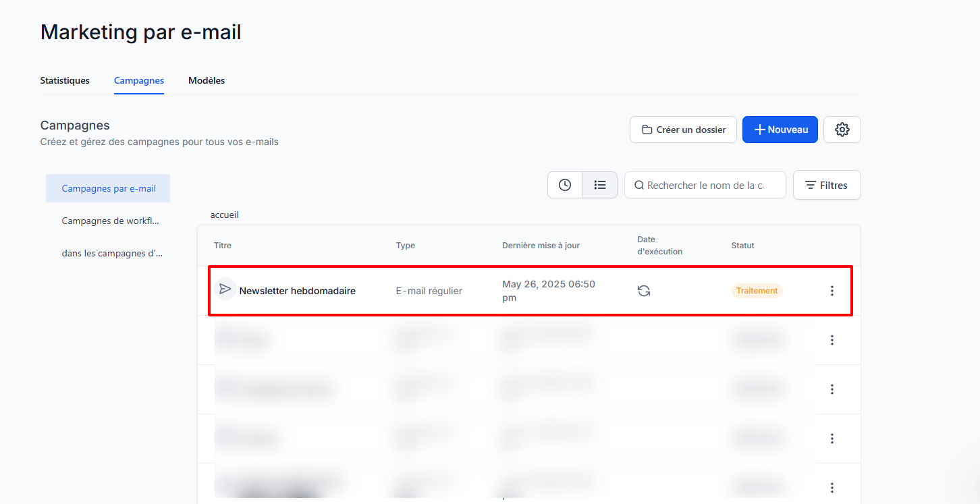Select the Campagnes tab
The width and height of the screenshot is (980, 504).
(x=139, y=80)
